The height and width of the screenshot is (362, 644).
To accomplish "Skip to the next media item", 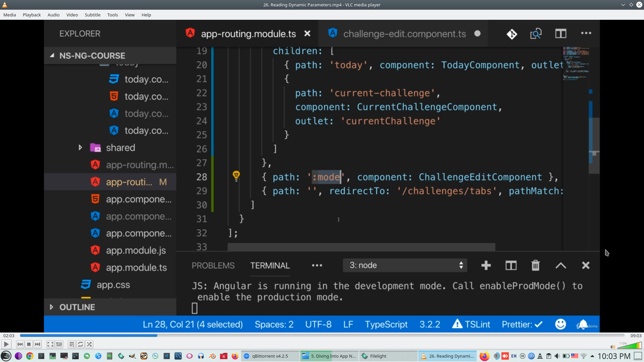I will click(38, 344).
